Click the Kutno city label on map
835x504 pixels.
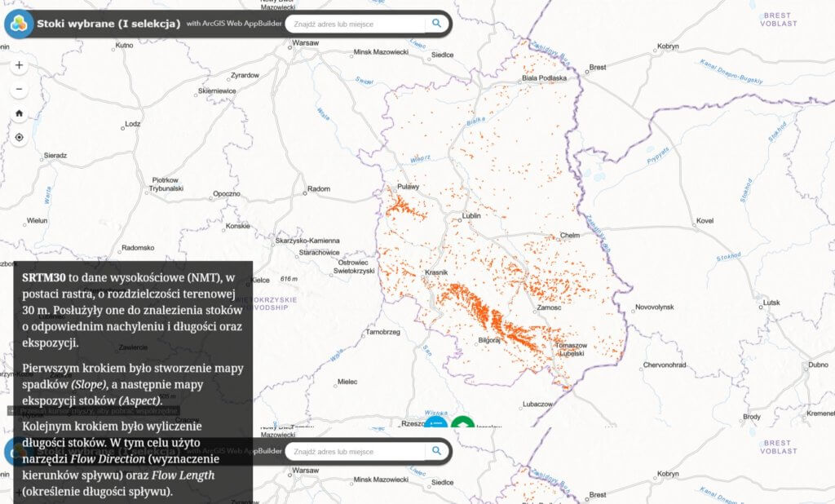point(124,46)
